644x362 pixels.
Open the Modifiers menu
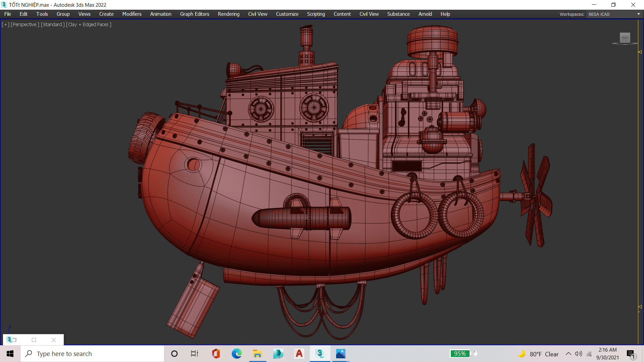(x=131, y=14)
